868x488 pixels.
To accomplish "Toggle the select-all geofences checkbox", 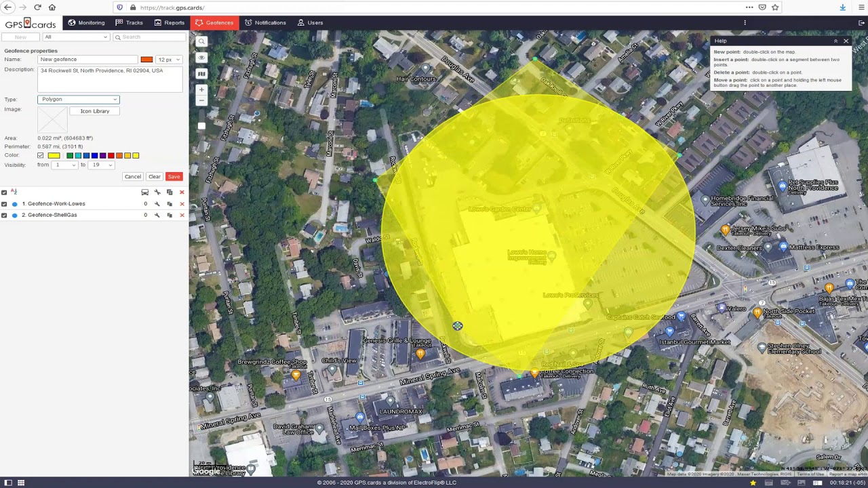I will [x=4, y=192].
